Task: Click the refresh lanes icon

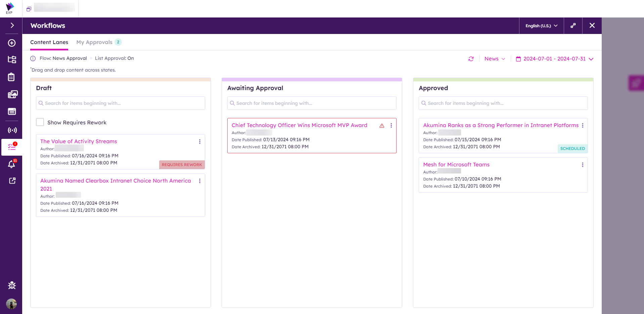Action: [471, 59]
